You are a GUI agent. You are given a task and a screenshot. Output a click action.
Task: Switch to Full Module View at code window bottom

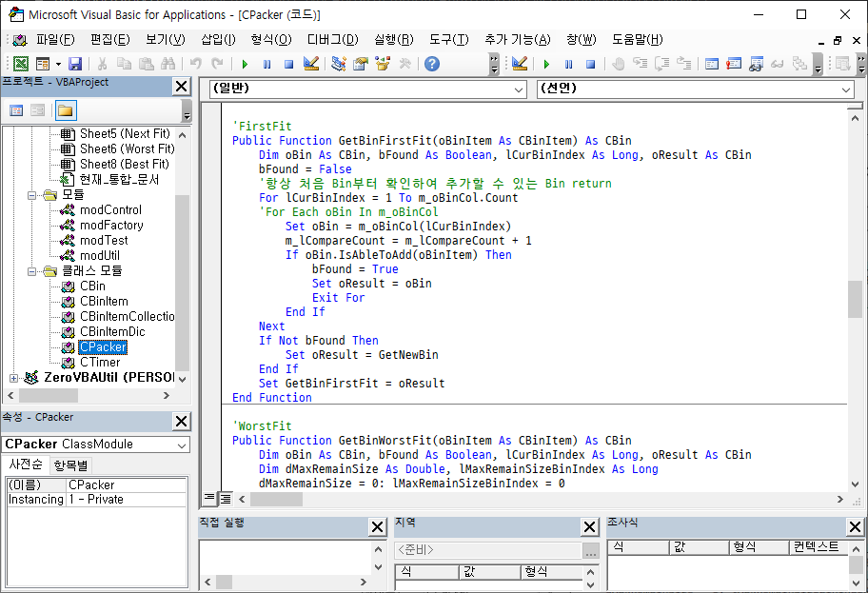pyautogui.click(x=226, y=499)
